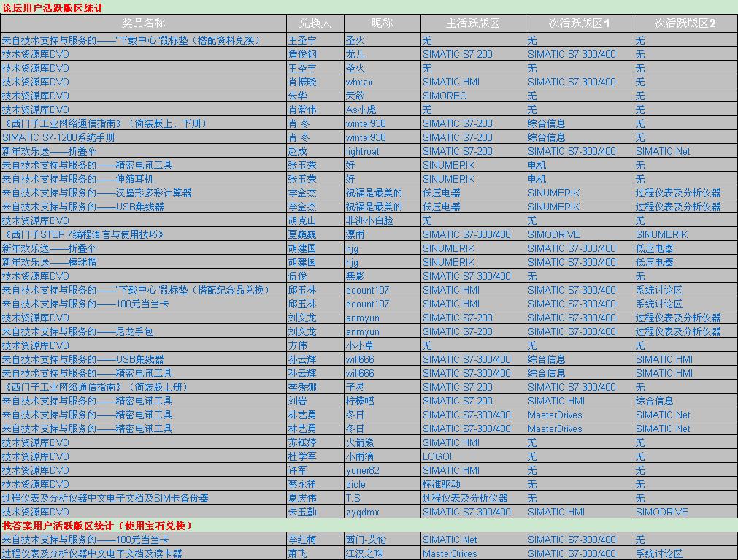Click the 主活跃版区 column header
This screenshot has width=738, height=560.
click(473, 23)
